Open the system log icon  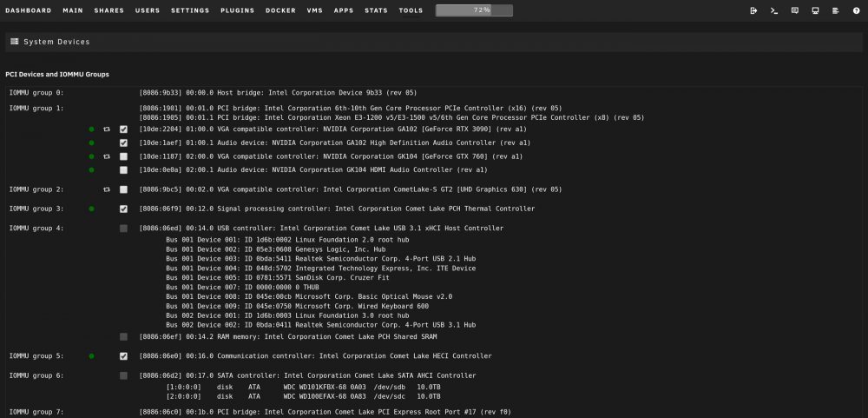pyautogui.click(x=835, y=10)
